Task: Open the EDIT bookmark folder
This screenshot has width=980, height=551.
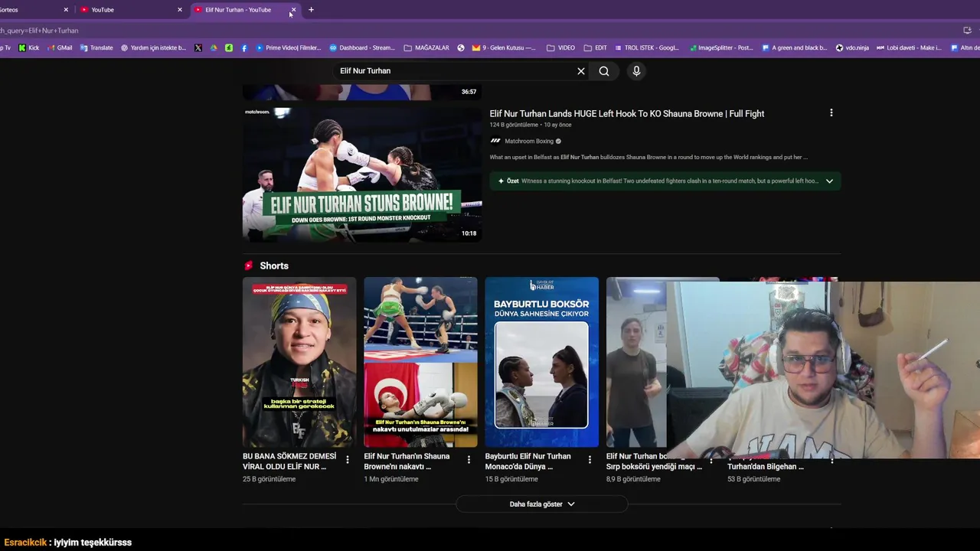Action: pos(595,47)
